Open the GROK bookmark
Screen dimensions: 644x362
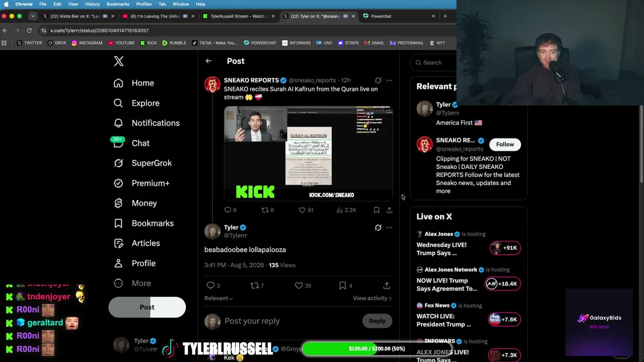point(57,43)
